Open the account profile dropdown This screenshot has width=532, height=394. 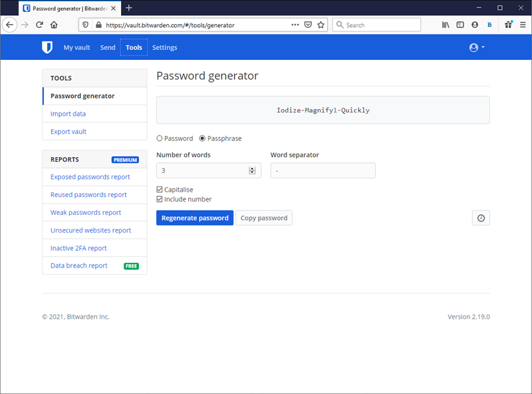coord(477,48)
